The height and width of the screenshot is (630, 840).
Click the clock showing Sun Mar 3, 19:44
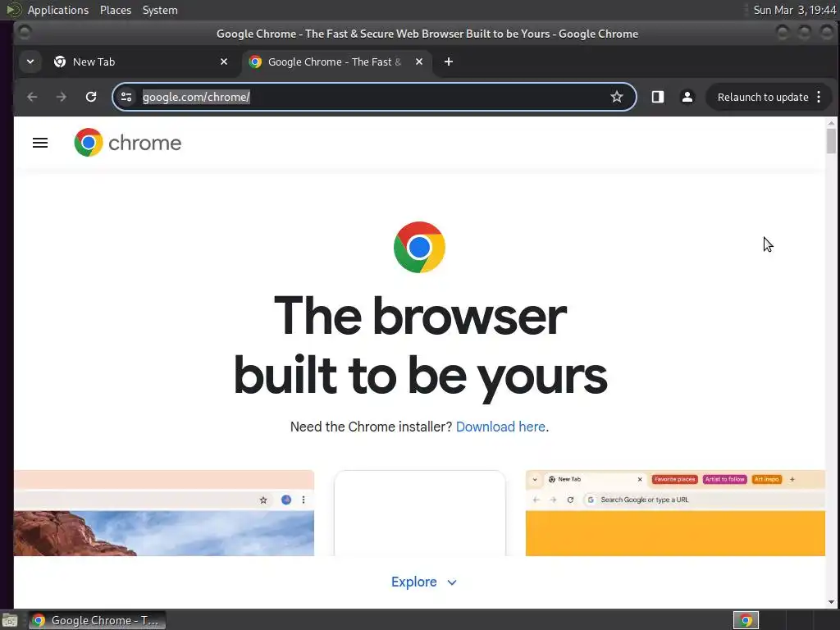[x=794, y=10]
